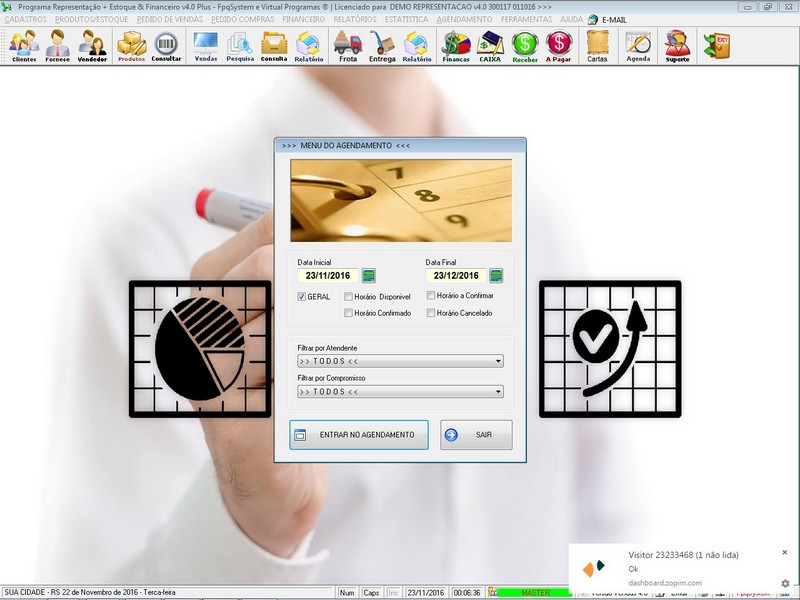The height and width of the screenshot is (600, 800).
Task: Click the Data Inicial date field
Action: pos(328,276)
